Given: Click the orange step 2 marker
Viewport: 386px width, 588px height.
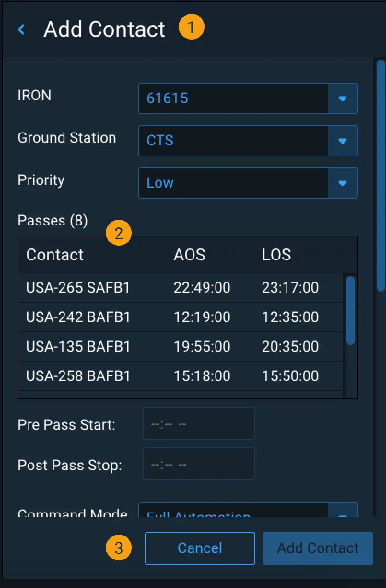Looking at the screenshot, I should point(118,233).
